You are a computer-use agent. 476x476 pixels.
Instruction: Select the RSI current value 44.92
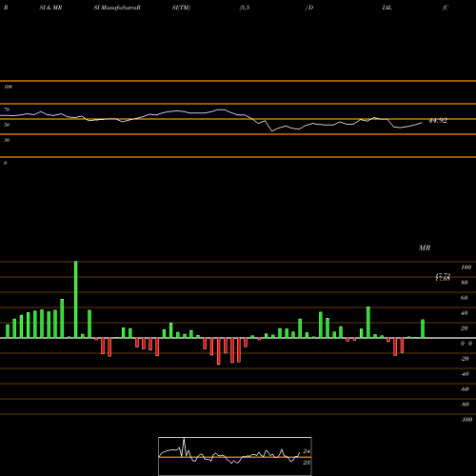point(438,121)
